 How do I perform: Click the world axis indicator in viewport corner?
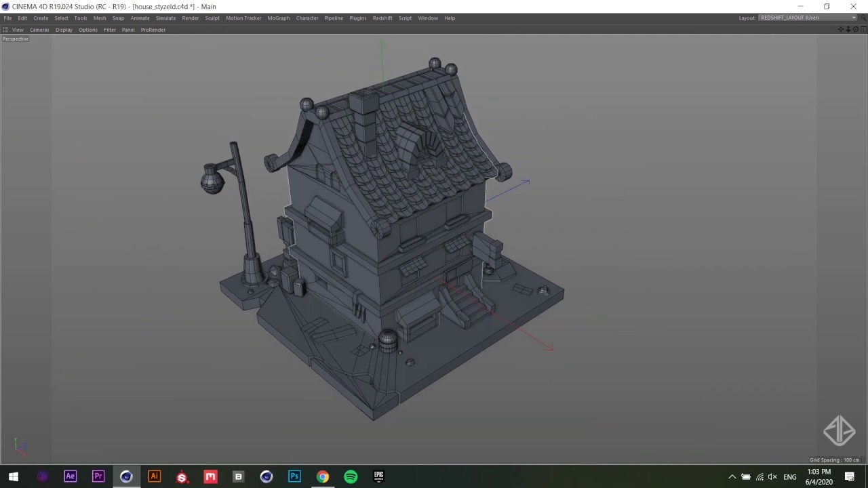(20, 447)
